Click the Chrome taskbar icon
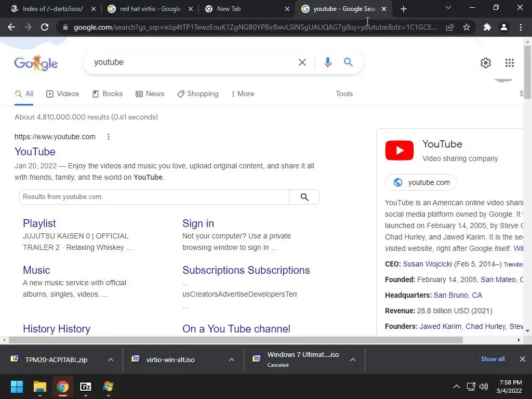 [x=63, y=387]
